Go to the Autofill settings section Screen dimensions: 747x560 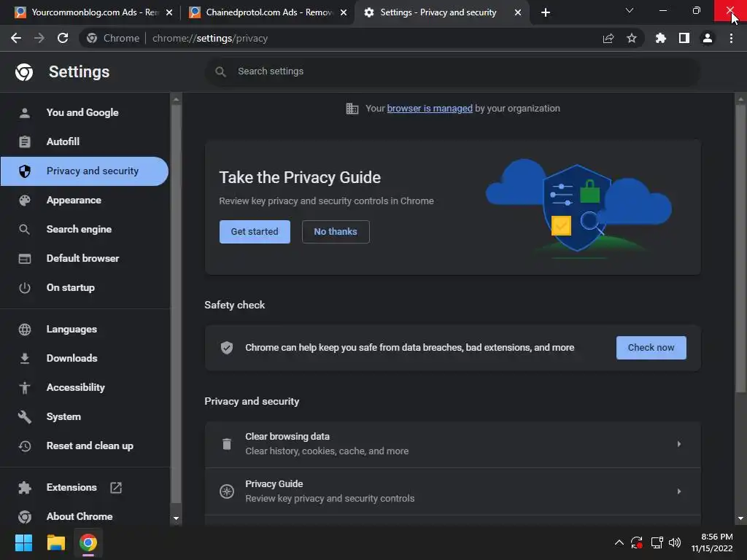(85, 142)
